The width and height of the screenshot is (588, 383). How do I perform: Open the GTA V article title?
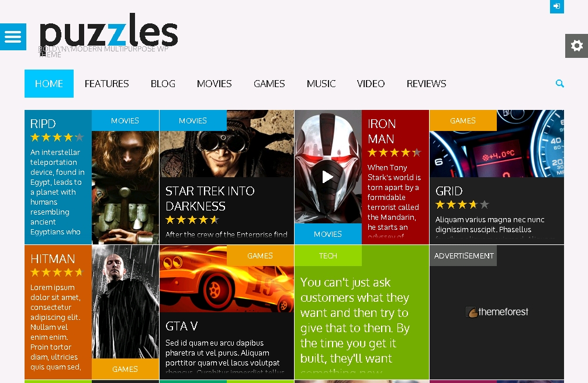[182, 326]
